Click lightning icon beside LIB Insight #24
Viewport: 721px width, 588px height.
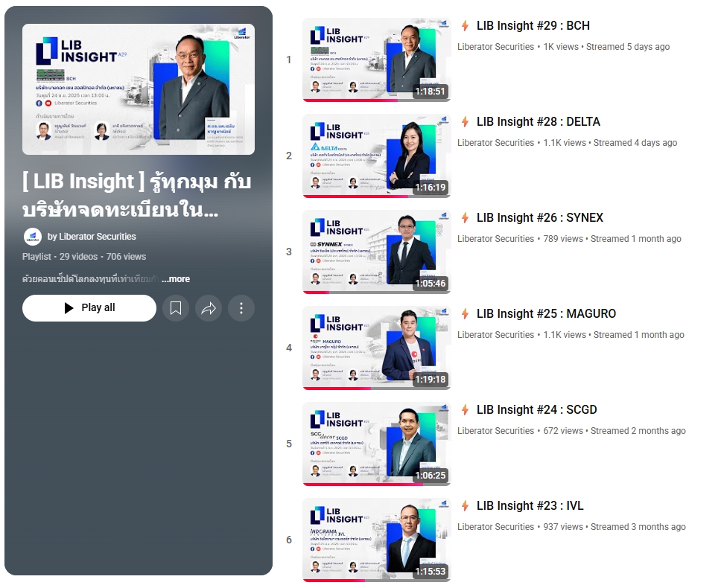[466, 410]
